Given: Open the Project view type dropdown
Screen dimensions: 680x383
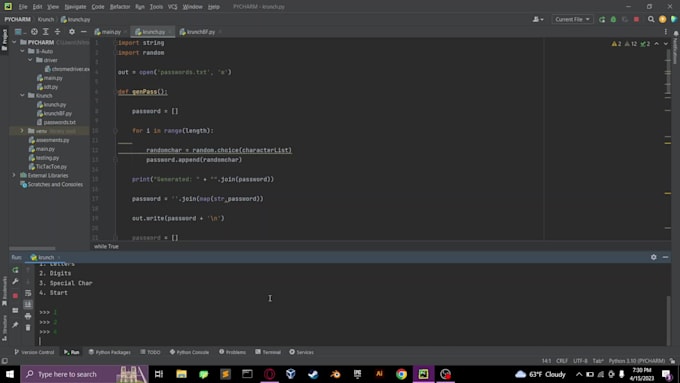Looking at the screenshot, I should [x=20, y=32].
